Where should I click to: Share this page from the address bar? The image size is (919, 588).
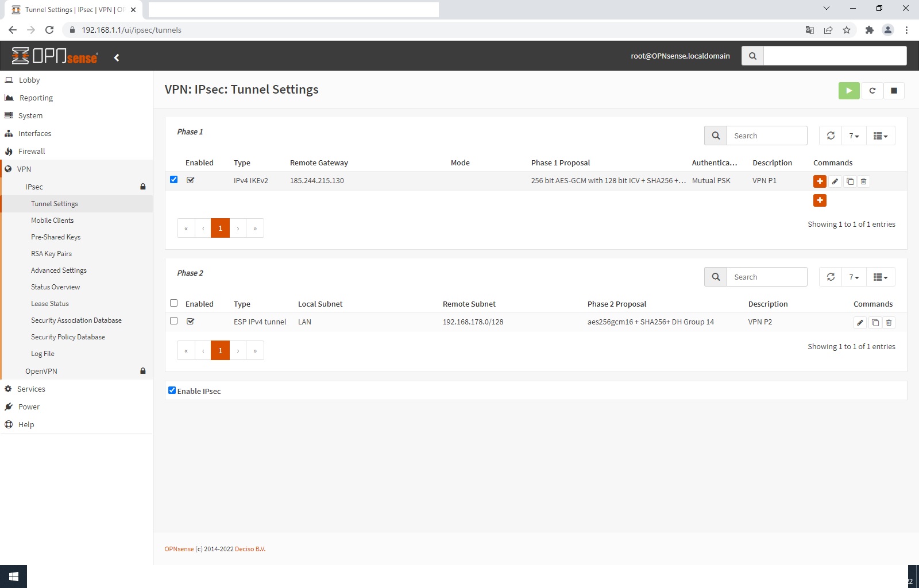click(828, 30)
